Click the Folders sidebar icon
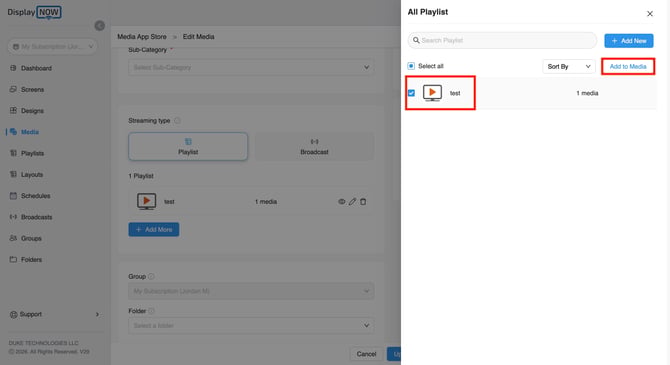The image size is (670, 365). click(13, 259)
